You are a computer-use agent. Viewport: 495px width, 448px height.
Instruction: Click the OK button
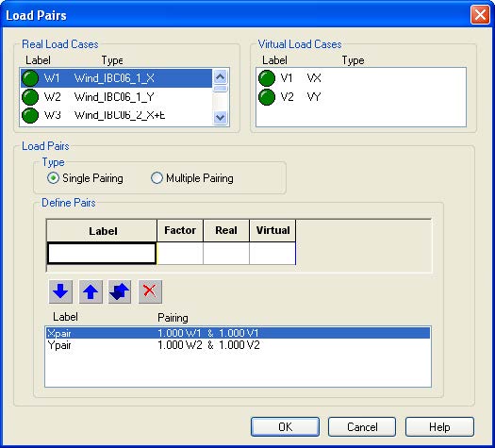(285, 427)
